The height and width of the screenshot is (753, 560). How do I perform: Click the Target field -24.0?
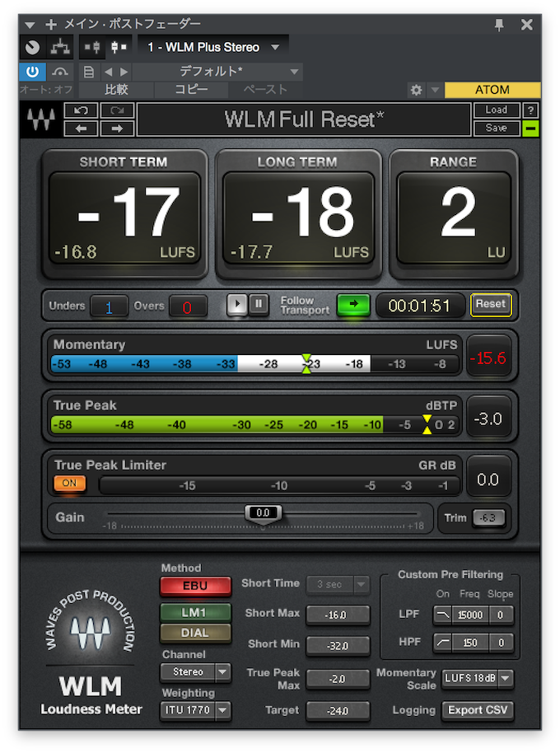tap(338, 711)
